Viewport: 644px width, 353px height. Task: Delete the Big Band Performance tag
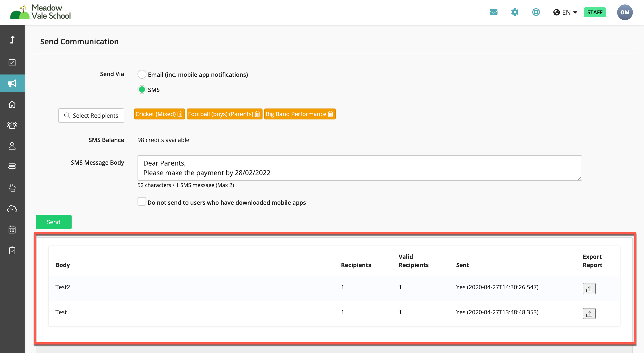tap(330, 114)
